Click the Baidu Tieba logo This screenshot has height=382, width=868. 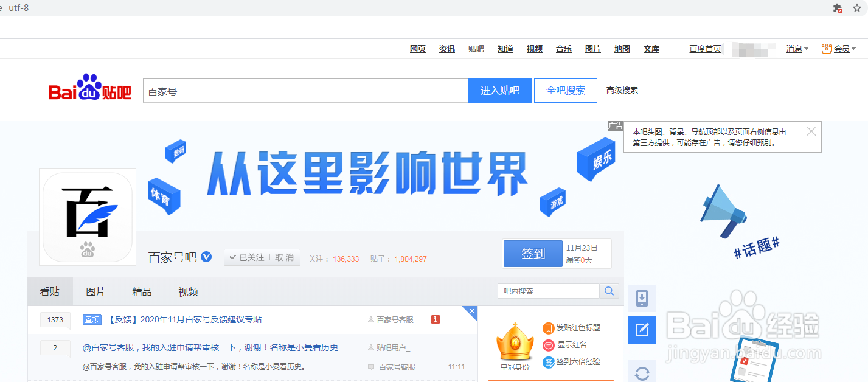(90, 88)
